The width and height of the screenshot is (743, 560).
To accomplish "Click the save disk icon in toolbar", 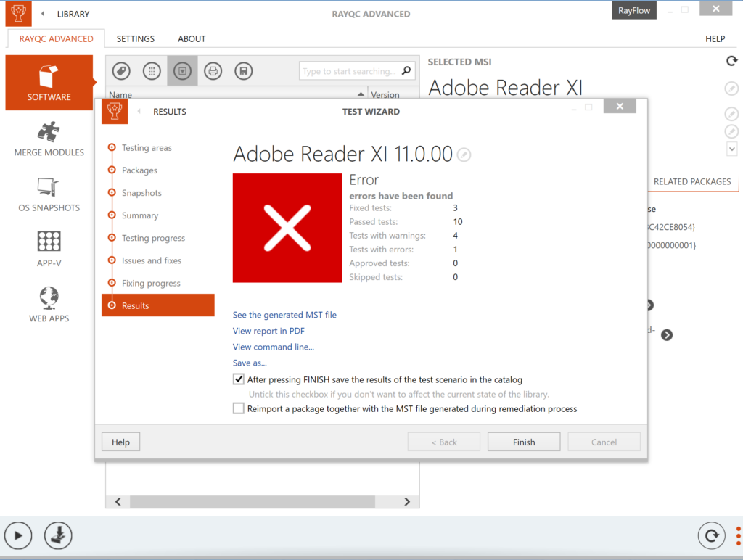I will pos(244,71).
